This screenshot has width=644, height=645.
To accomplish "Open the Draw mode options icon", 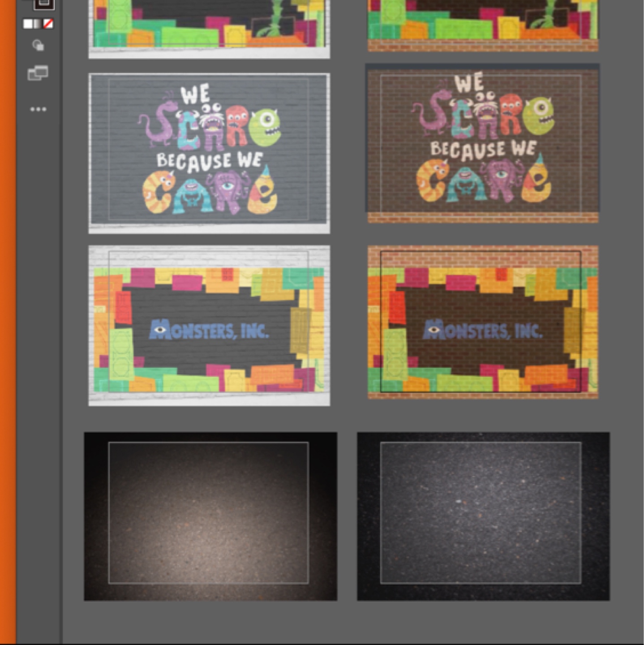I will 38,45.
